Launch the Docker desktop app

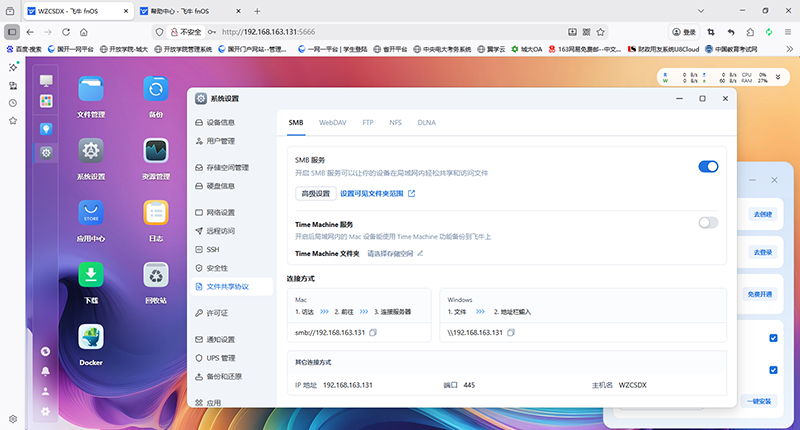91,337
